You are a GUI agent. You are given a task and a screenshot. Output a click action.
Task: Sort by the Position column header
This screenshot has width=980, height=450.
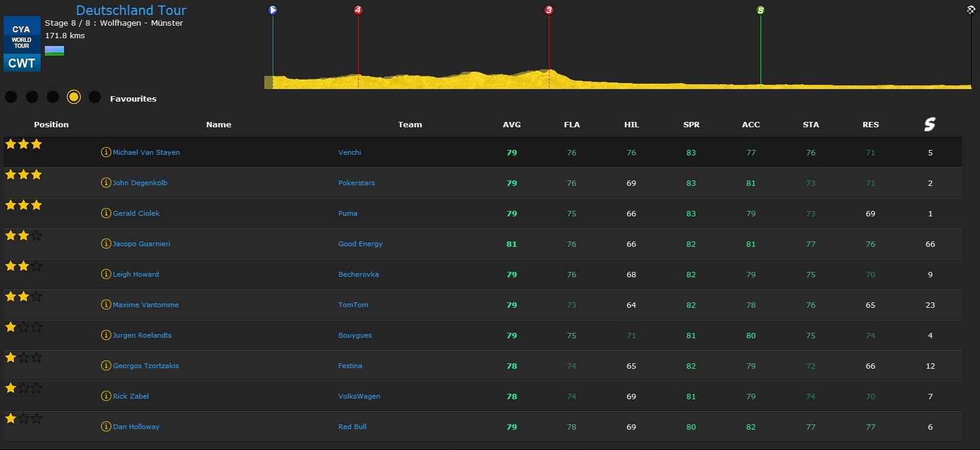click(51, 124)
